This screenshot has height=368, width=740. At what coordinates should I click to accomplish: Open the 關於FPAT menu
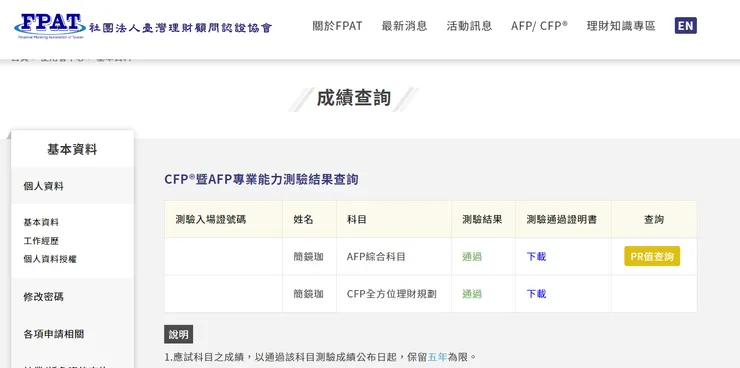(x=337, y=26)
